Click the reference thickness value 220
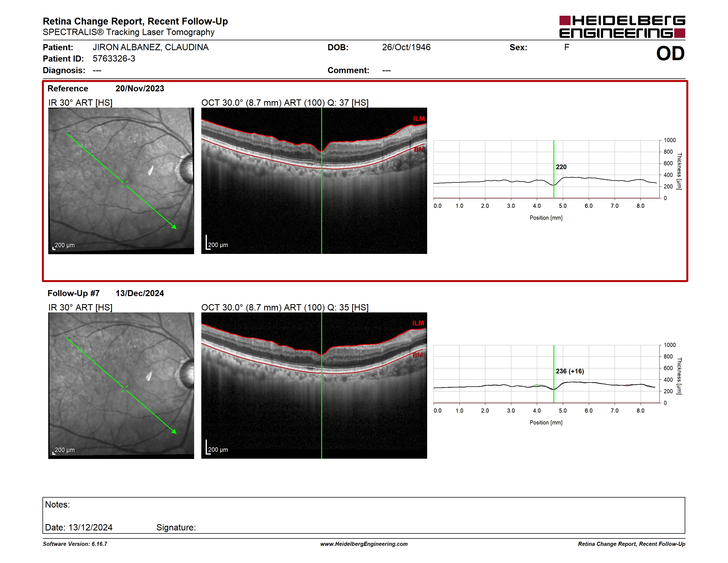The image size is (728, 563). (x=561, y=167)
